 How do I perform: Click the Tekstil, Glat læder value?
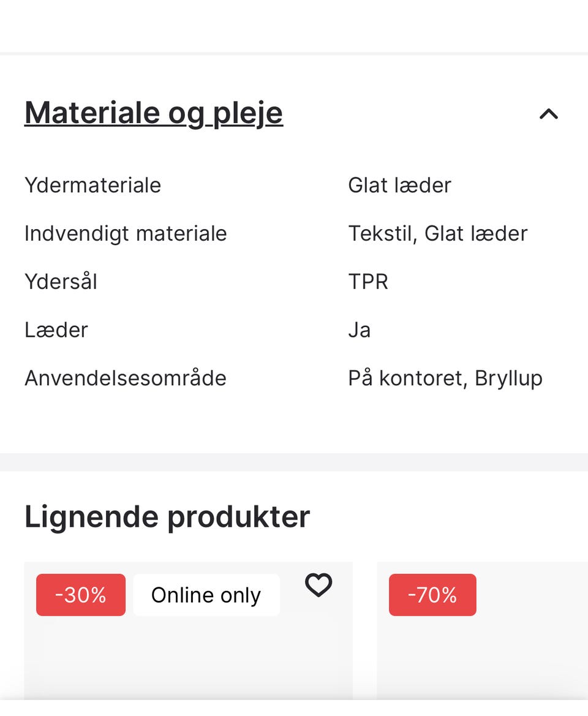pyautogui.click(x=437, y=233)
